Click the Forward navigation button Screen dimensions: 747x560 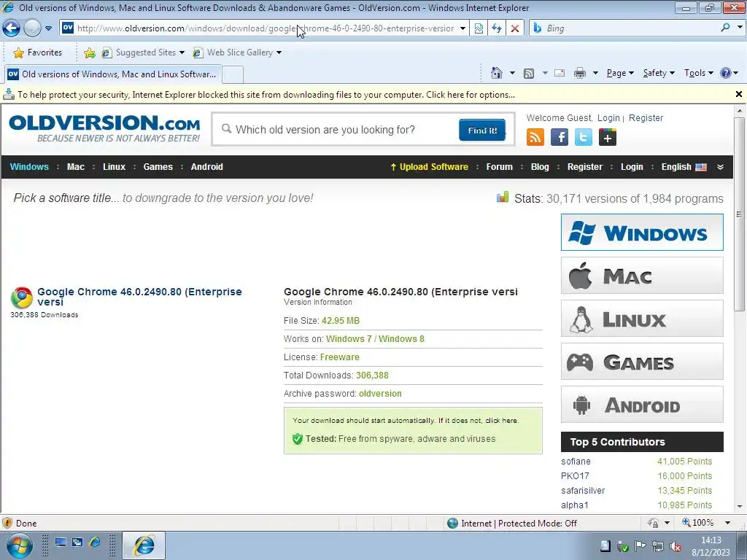[32, 28]
